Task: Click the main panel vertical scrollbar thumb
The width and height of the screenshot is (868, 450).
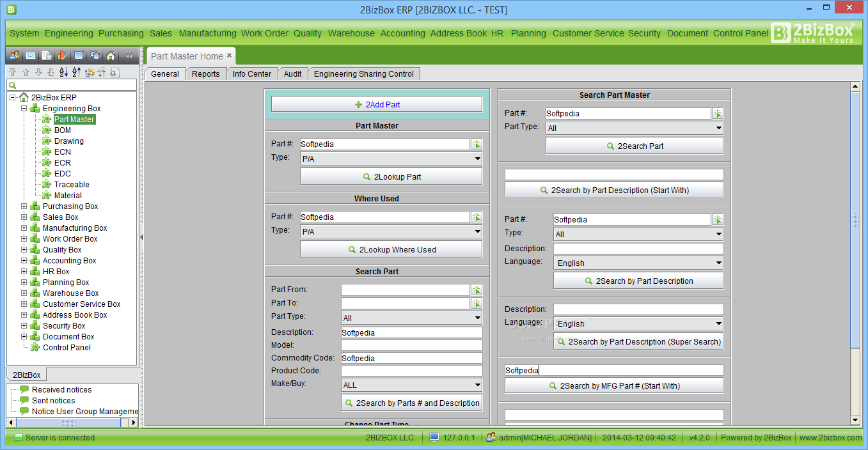Action: point(855,221)
